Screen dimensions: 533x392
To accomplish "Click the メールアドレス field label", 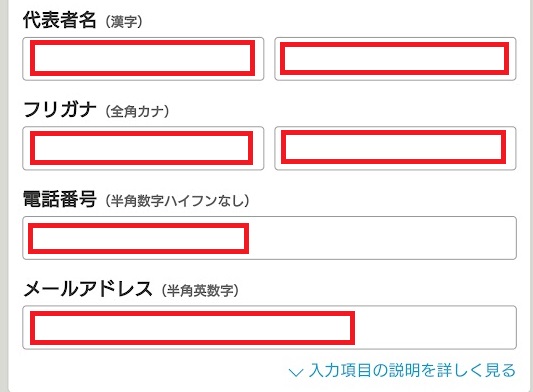I will click(88, 289).
